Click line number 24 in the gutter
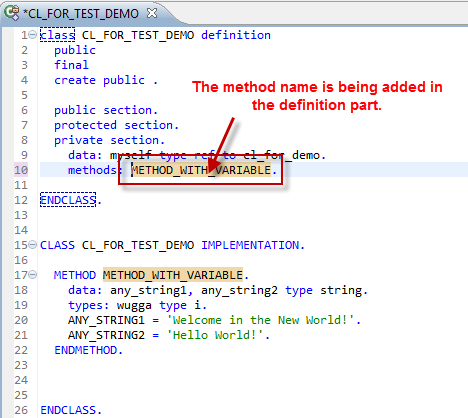 click(21, 380)
